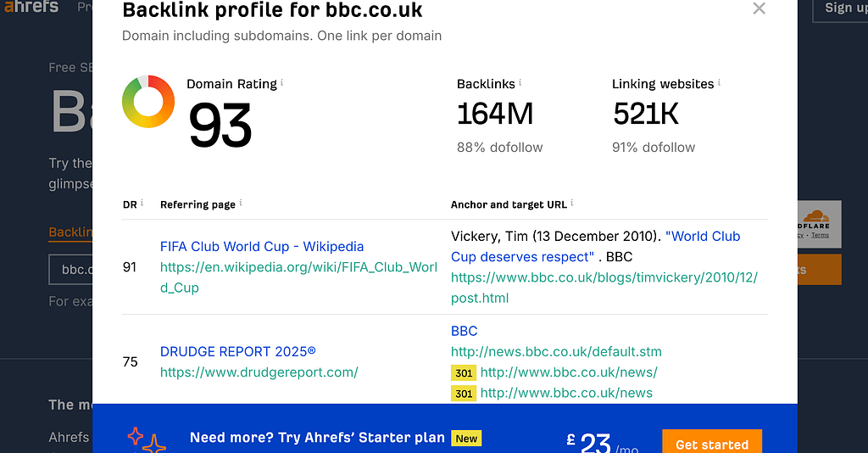Click the yellow New badge
This screenshot has height=453, width=868.
pyautogui.click(x=466, y=439)
